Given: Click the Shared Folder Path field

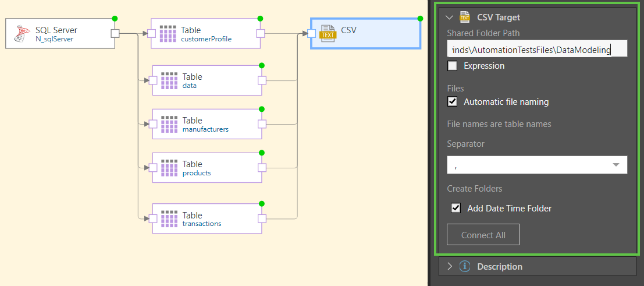Looking at the screenshot, I should point(536,50).
